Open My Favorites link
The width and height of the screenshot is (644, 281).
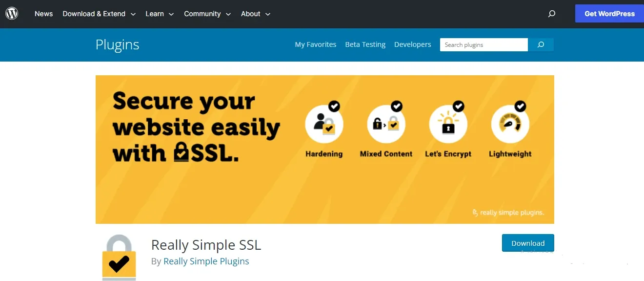(316, 44)
